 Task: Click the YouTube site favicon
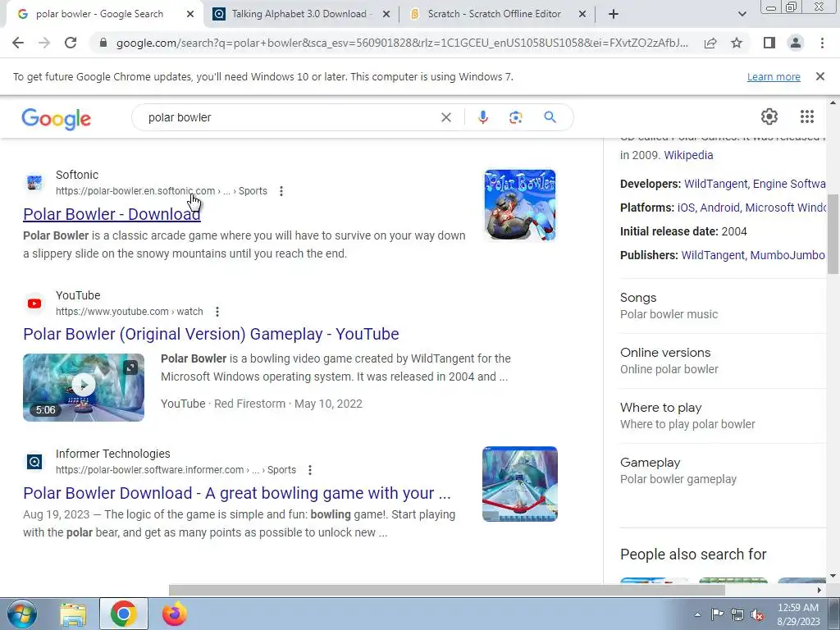click(x=34, y=304)
